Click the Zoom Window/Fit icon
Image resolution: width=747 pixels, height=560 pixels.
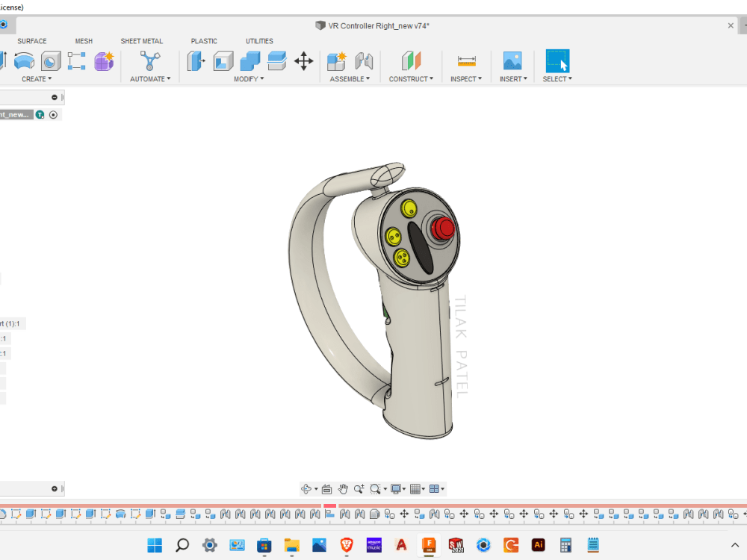pyautogui.click(x=376, y=488)
